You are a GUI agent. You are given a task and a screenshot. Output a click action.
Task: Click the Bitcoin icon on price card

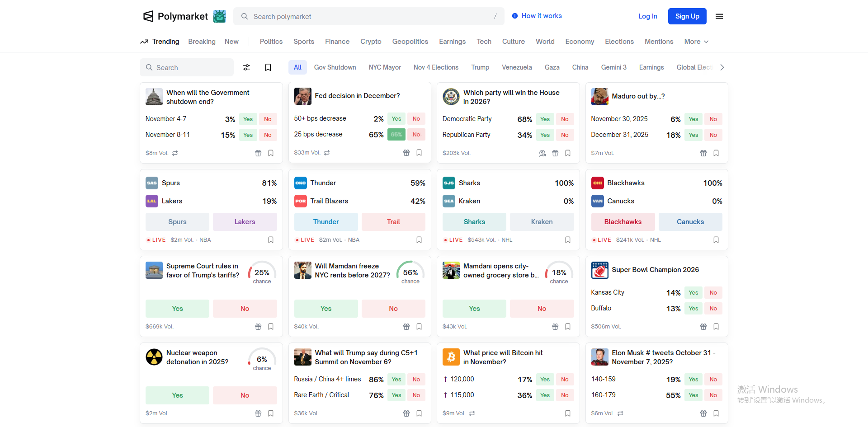[x=451, y=357]
